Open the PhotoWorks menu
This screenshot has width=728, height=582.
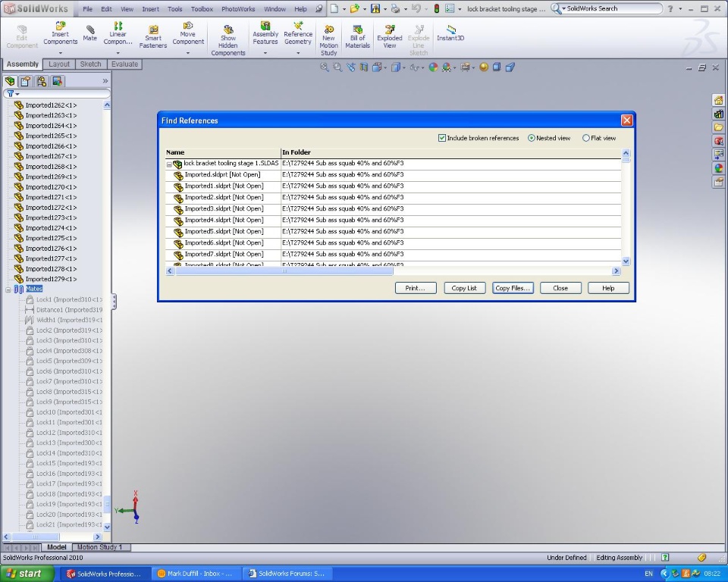(x=238, y=9)
